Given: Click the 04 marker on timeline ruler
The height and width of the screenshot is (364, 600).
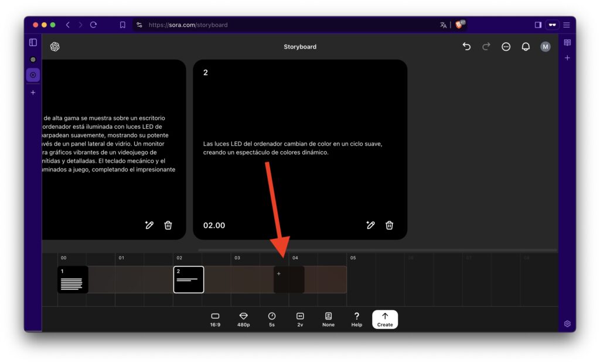Looking at the screenshot, I should pos(295,257).
